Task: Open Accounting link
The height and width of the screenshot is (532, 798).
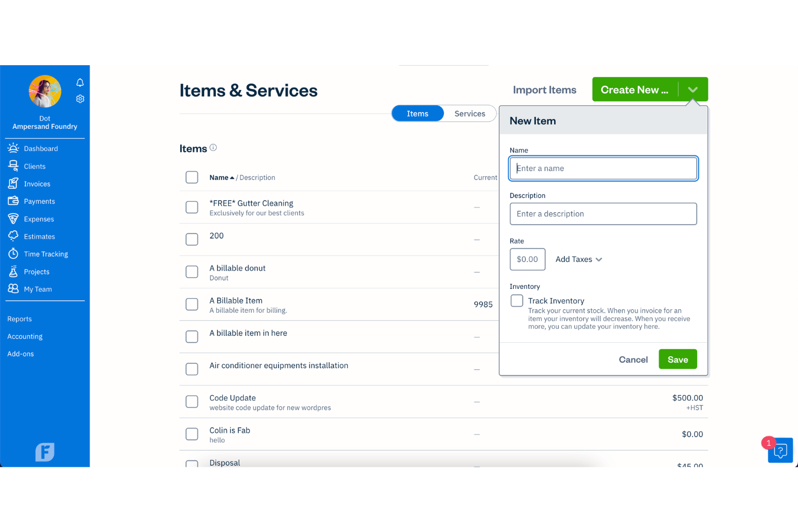Action: tap(25, 336)
